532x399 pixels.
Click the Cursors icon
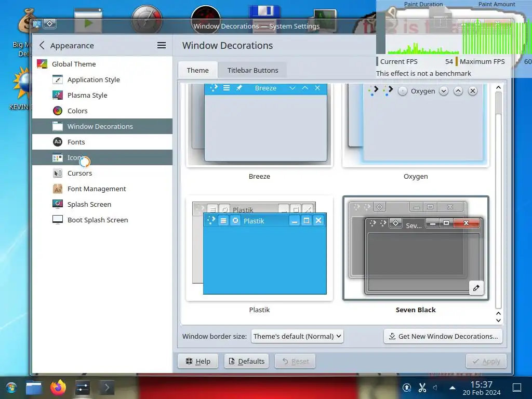click(x=58, y=173)
